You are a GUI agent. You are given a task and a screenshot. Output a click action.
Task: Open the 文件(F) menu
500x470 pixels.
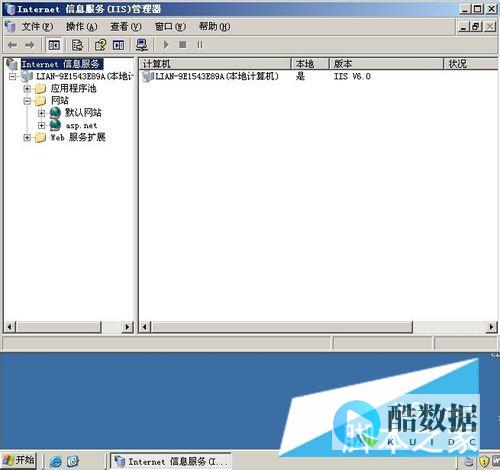37,26
